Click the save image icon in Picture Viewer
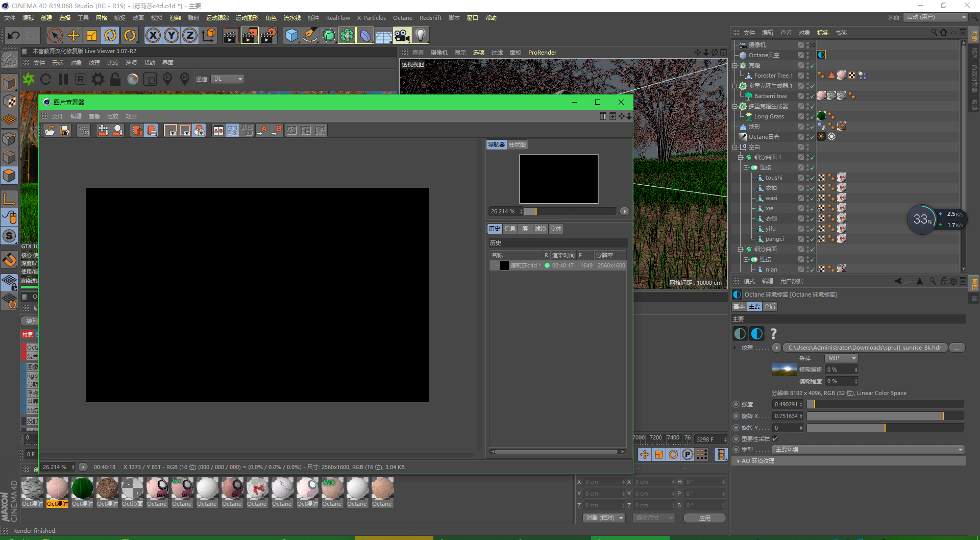 (x=65, y=131)
